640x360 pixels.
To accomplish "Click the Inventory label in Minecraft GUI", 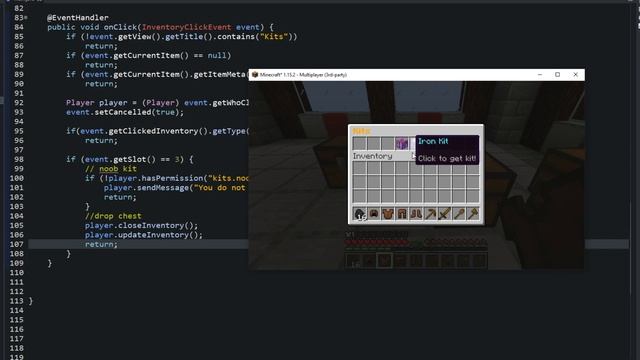I will (x=372, y=156).
